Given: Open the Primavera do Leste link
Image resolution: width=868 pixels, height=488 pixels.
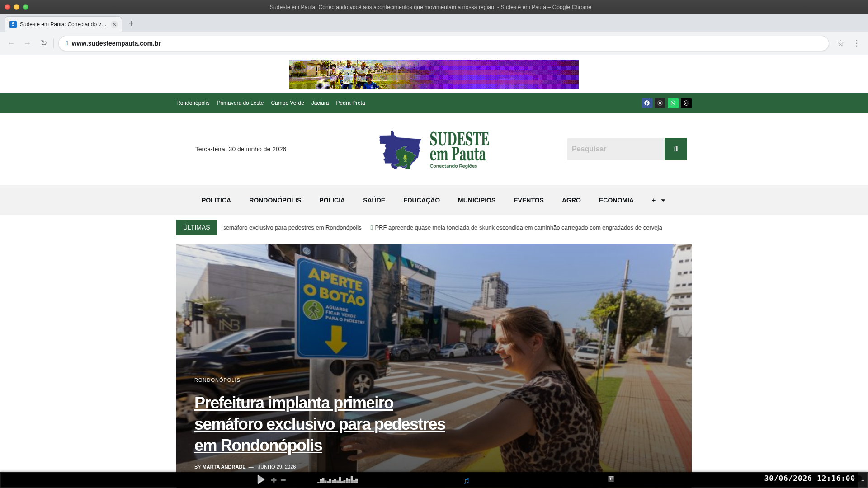Looking at the screenshot, I should tap(240, 103).
